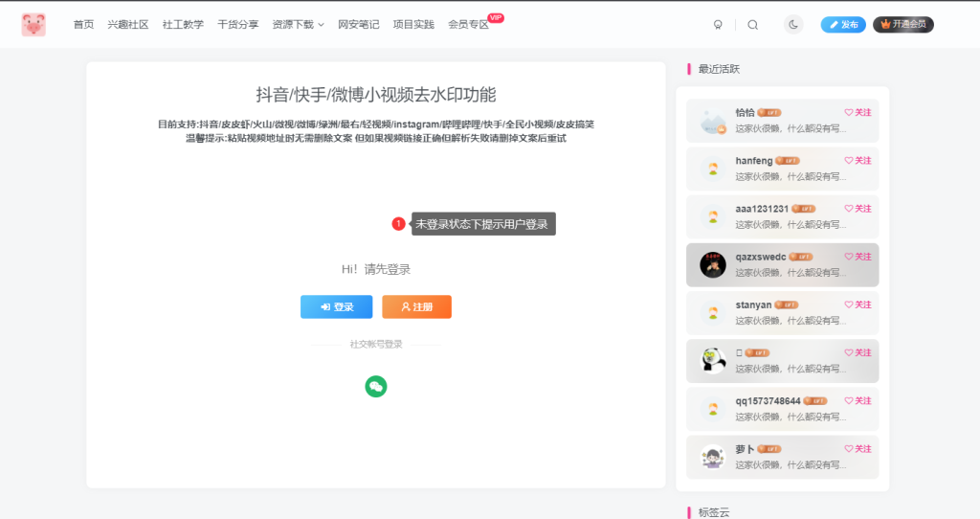Viewport: 980px width, 519px height.
Task: Open 干货分享 menu item
Action: click(x=238, y=24)
